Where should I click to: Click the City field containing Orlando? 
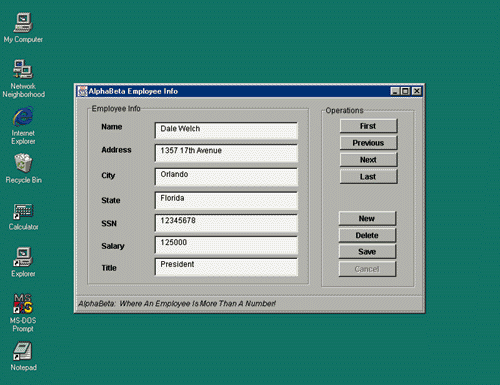click(x=226, y=177)
